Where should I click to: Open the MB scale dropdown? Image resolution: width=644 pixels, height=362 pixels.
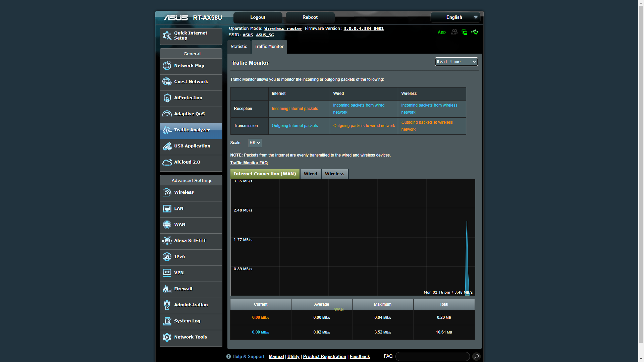(x=255, y=143)
